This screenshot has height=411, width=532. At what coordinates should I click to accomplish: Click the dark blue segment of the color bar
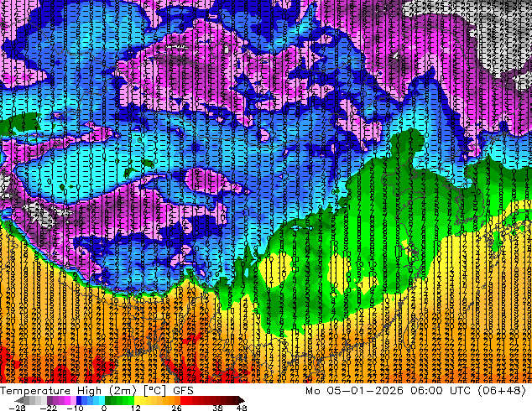[x=79, y=400]
